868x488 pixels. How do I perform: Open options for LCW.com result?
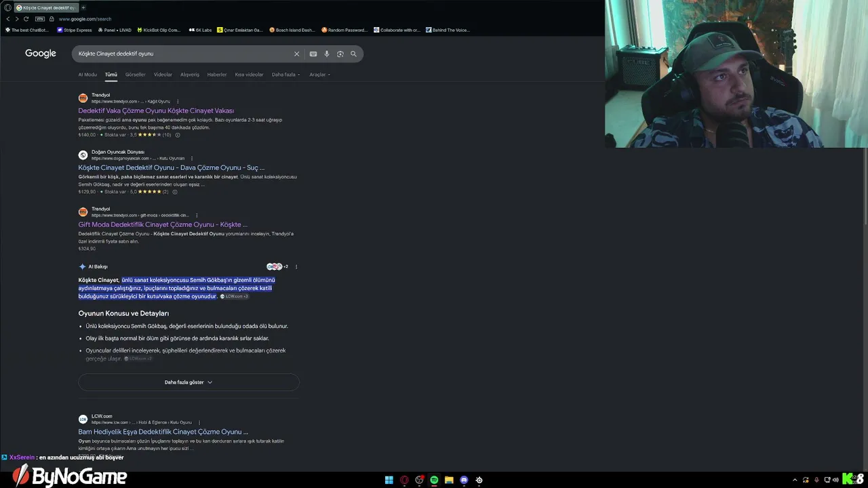tap(199, 422)
